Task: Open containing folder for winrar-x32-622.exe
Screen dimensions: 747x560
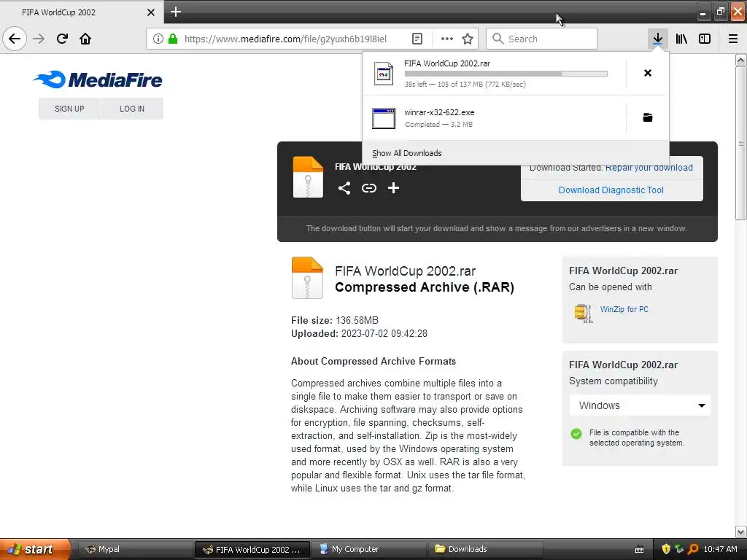Action: coord(648,117)
